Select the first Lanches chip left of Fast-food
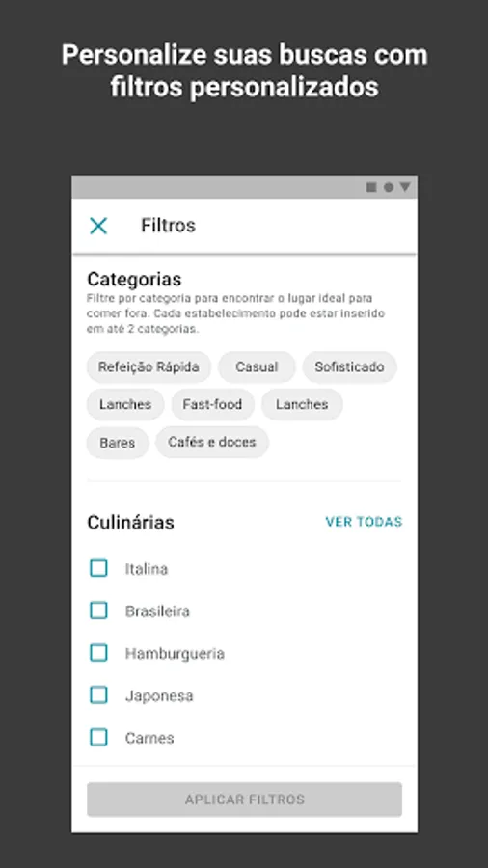Image resolution: width=488 pixels, height=868 pixels. 125,405
